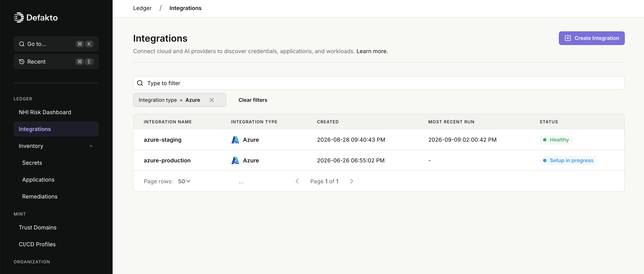Click the Type to filter input
644x274 pixels.
[x=379, y=83]
